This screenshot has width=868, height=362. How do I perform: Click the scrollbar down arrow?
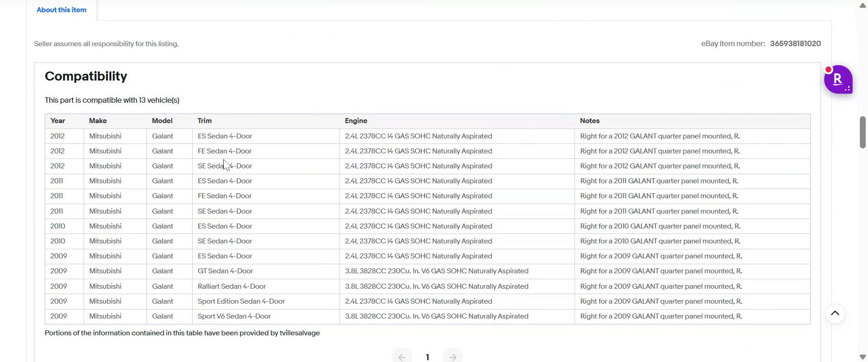863,357
